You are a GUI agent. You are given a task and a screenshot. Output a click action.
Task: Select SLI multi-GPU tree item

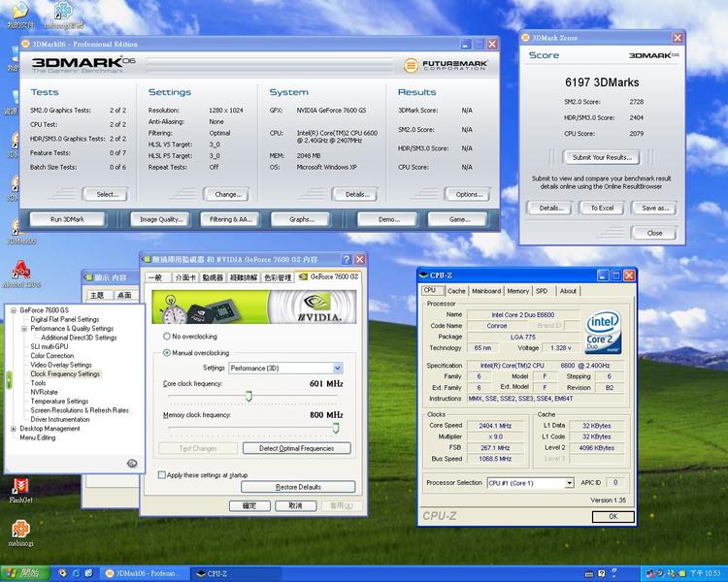point(50,346)
